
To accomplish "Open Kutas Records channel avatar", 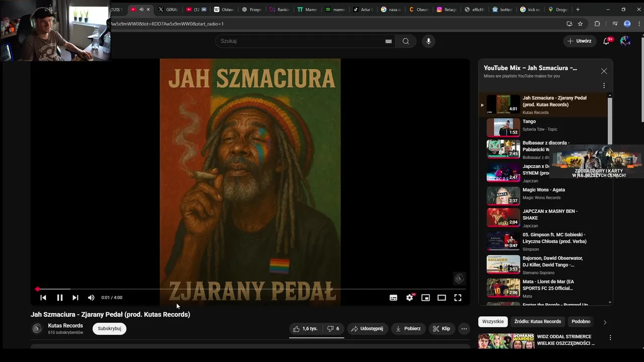I will [37, 329].
